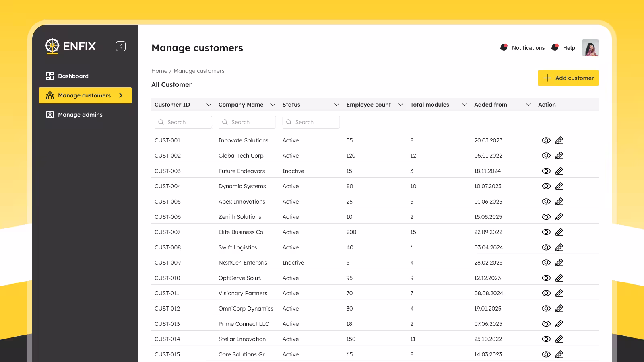644x362 pixels.
Task: Edit customer CUST-001 with pencil icon
Action: (559, 140)
